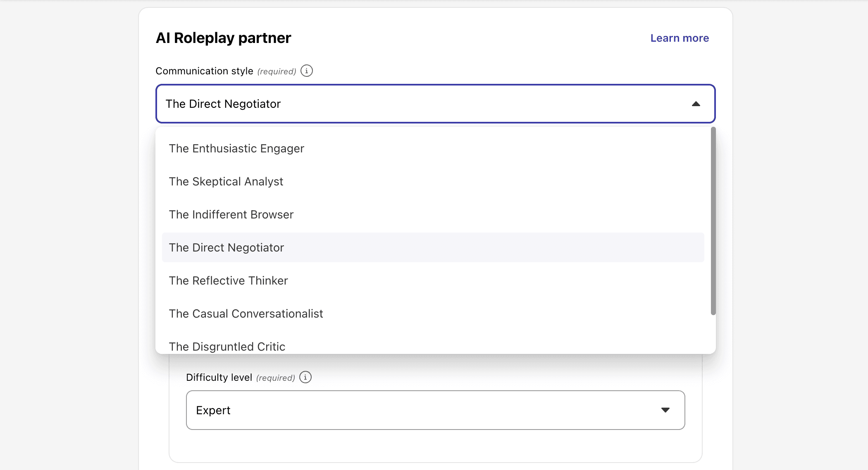Image resolution: width=868 pixels, height=470 pixels.
Task: Select the highlighted Direct Negotiator list option
Action: click(x=227, y=248)
